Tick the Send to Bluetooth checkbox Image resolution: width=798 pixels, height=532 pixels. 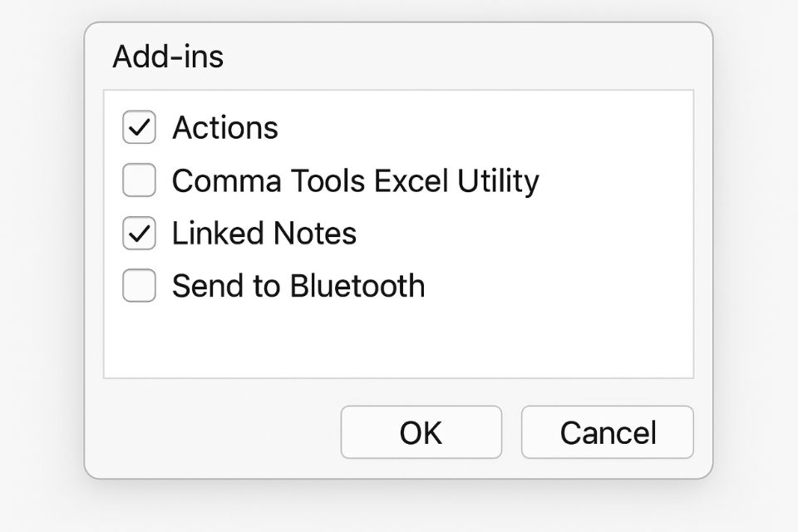(x=139, y=286)
